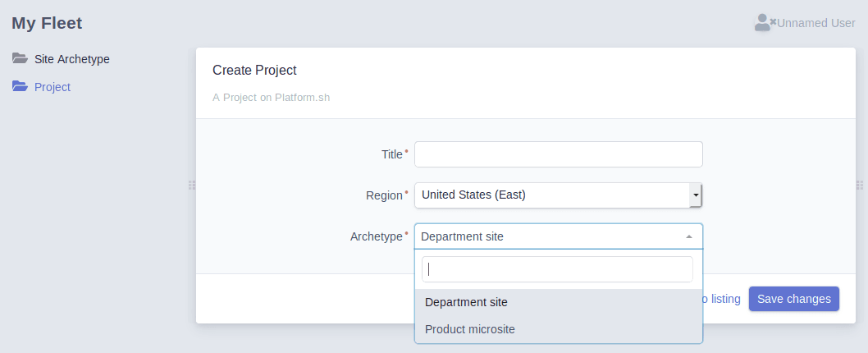Click the Region dropdown arrow button

695,195
